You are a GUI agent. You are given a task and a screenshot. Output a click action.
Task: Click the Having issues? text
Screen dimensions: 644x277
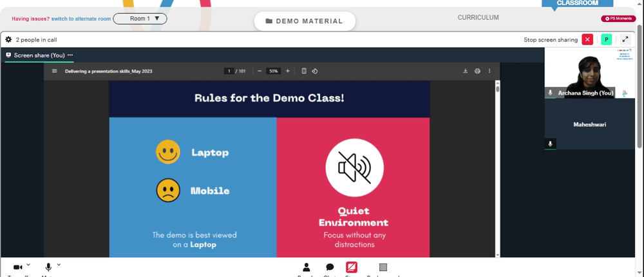(31, 19)
